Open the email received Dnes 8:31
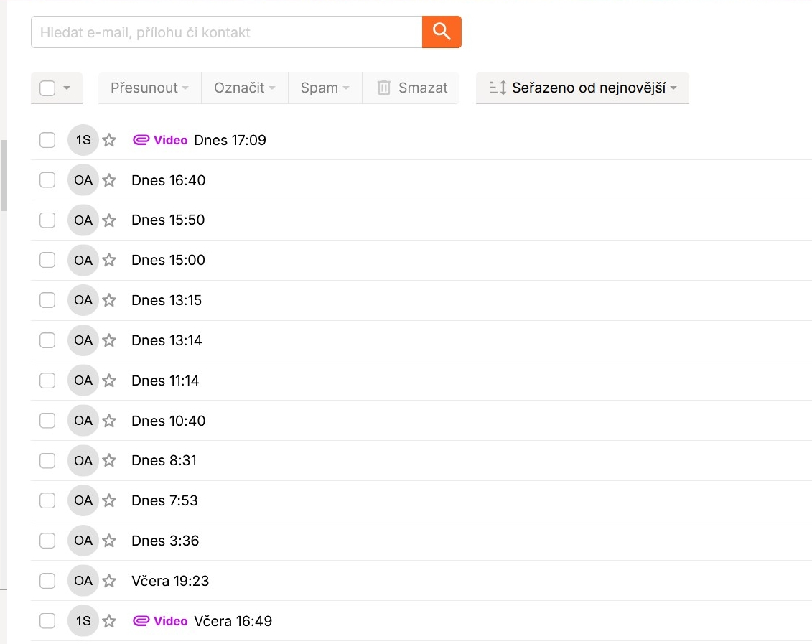 [x=421, y=460]
